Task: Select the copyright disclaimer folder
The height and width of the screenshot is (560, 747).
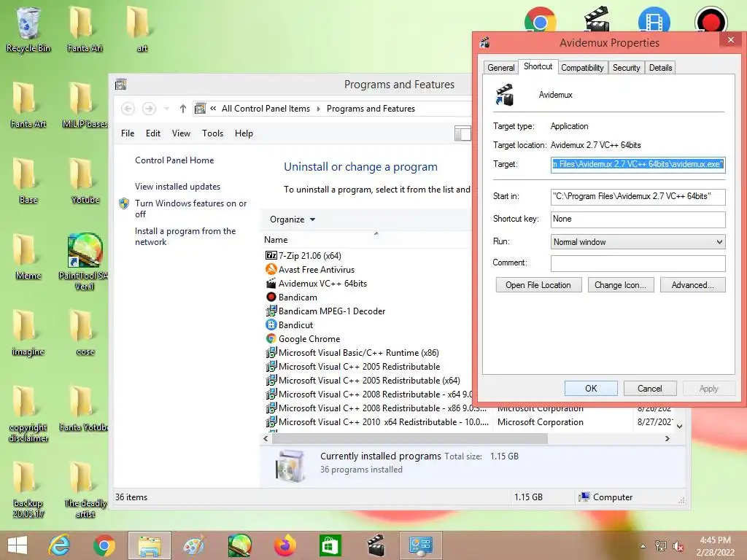Action: (28, 413)
